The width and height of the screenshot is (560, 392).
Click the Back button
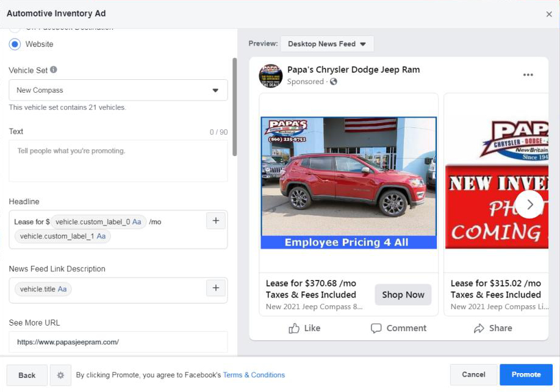(27, 375)
